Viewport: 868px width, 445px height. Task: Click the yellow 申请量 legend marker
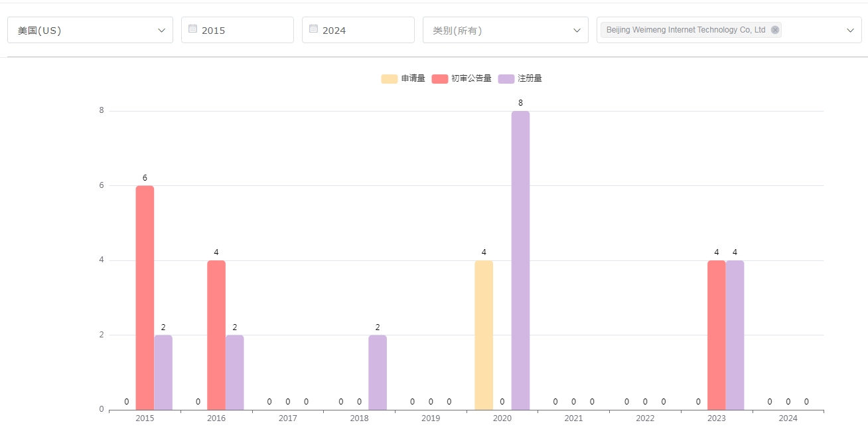coord(389,78)
